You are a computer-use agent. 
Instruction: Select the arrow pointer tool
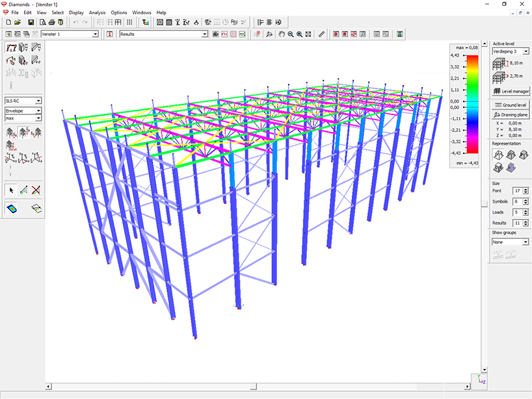coord(10,190)
